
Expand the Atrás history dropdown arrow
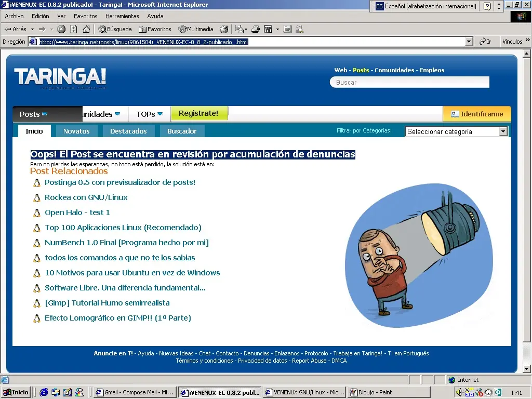[32, 29]
